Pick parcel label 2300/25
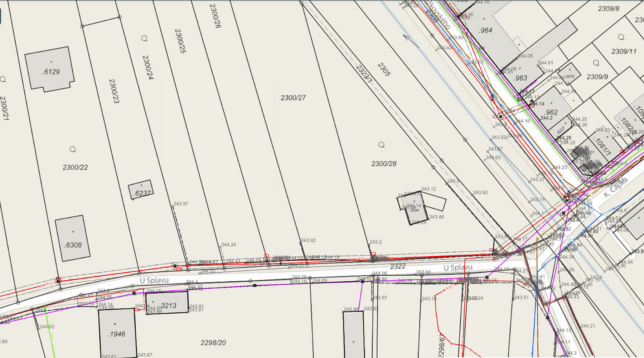Viewport: 644px width, 358px height. (180, 41)
